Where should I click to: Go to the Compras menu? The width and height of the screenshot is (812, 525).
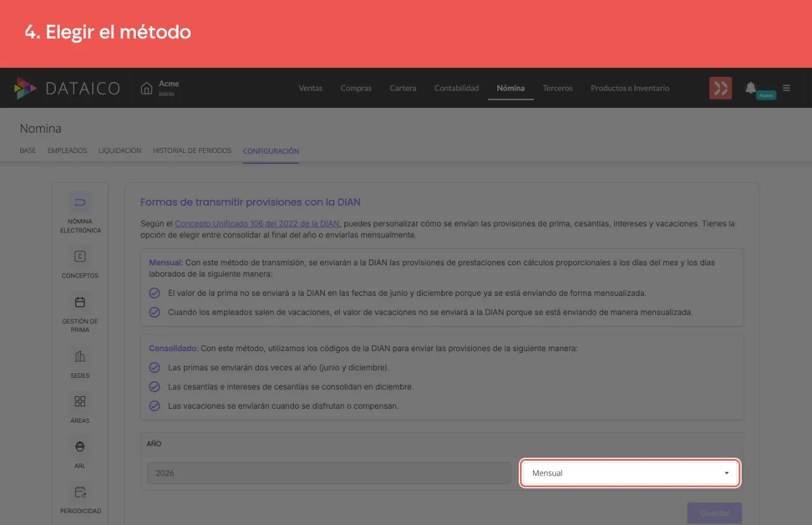(356, 88)
